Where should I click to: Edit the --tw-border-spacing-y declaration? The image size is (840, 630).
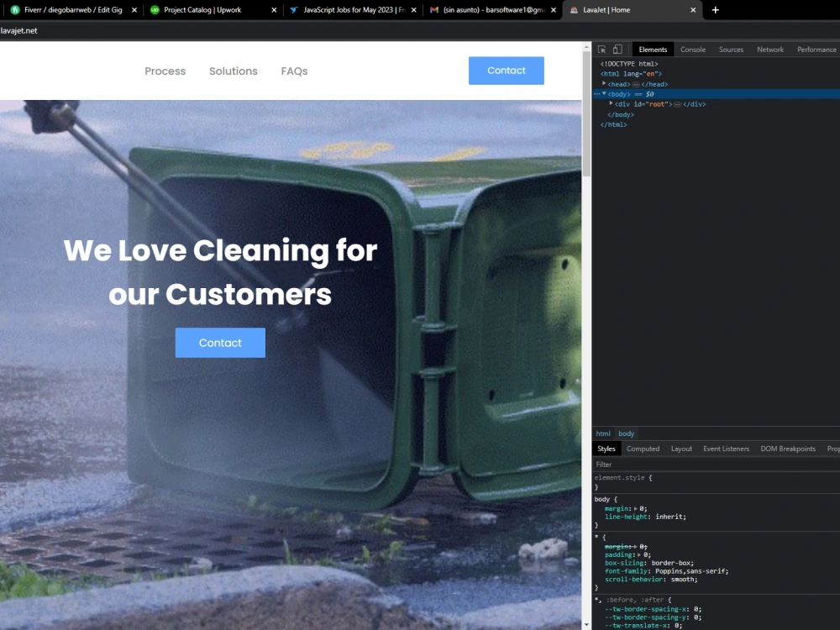click(x=653, y=617)
